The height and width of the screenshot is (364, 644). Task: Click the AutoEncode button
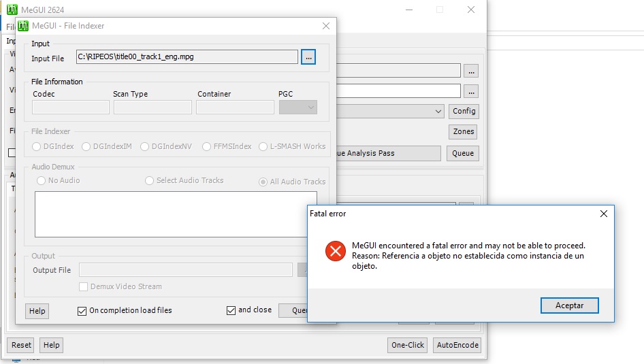tap(457, 345)
